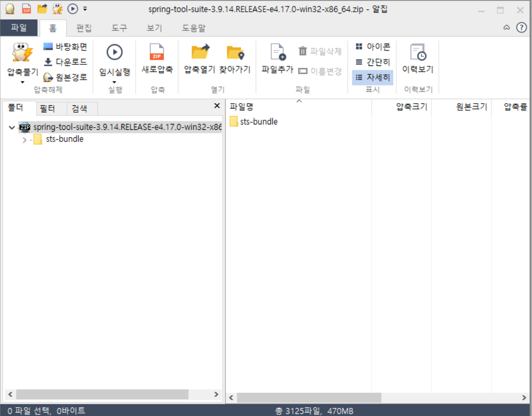This screenshot has height=416, width=532.
Task: Open the 이력보기 history viewer
Action: coord(418,59)
